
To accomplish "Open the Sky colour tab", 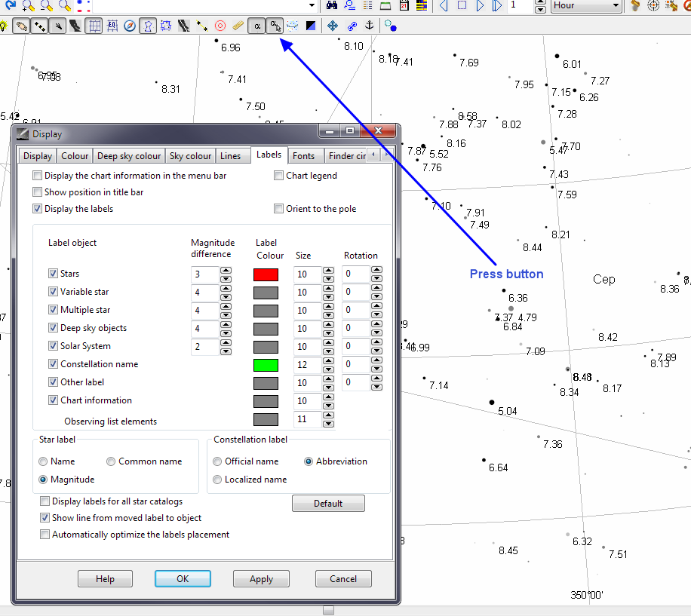I will click(x=190, y=156).
